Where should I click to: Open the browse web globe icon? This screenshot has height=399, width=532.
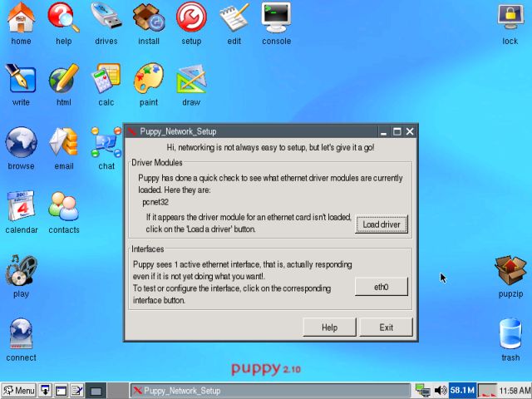pos(21,142)
